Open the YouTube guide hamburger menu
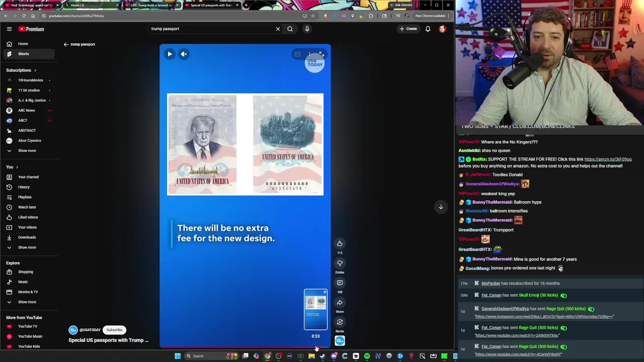644x362 pixels. pyautogui.click(x=9, y=29)
